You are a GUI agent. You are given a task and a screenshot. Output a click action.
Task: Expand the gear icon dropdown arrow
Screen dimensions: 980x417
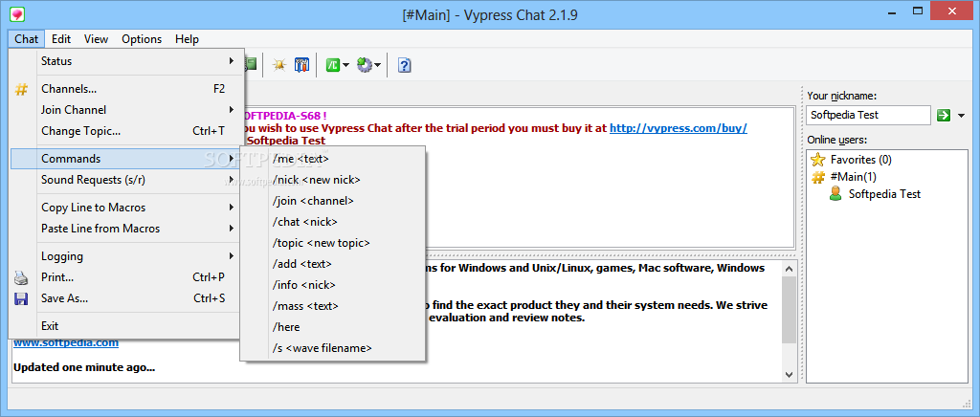tap(377, 65)
